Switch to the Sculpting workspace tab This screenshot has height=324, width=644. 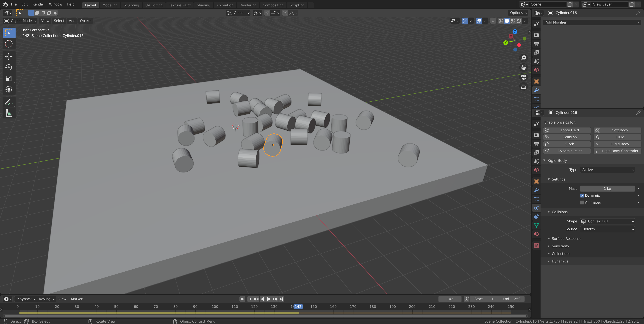coord(131,5)
